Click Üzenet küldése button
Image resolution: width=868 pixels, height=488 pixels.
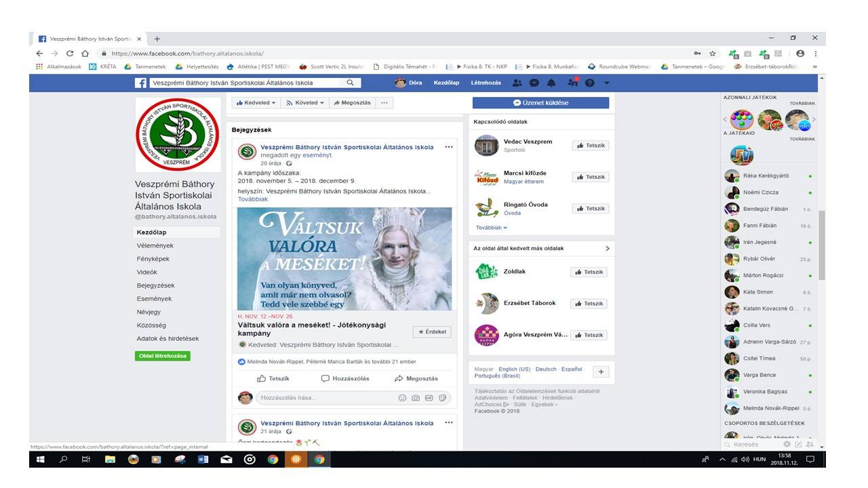point(540,103)
